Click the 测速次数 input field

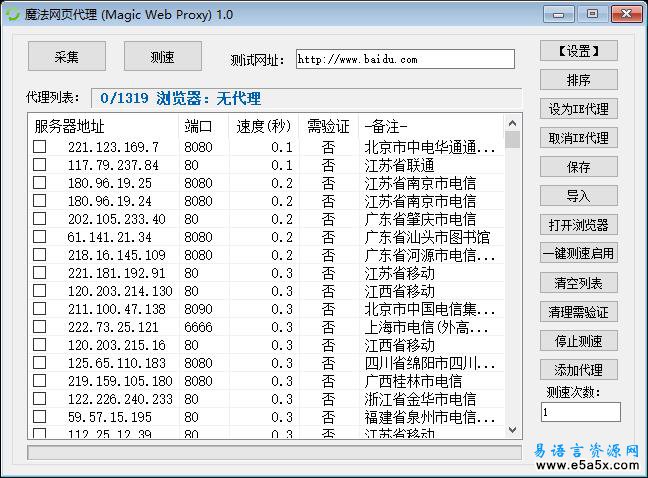(x=581, y=412)
